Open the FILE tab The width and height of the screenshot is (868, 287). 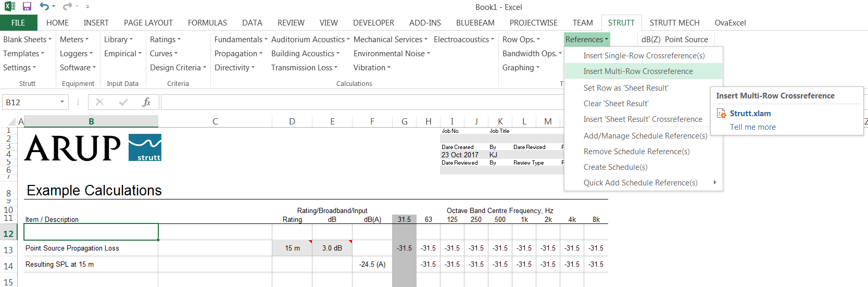[x=18, y=23]
